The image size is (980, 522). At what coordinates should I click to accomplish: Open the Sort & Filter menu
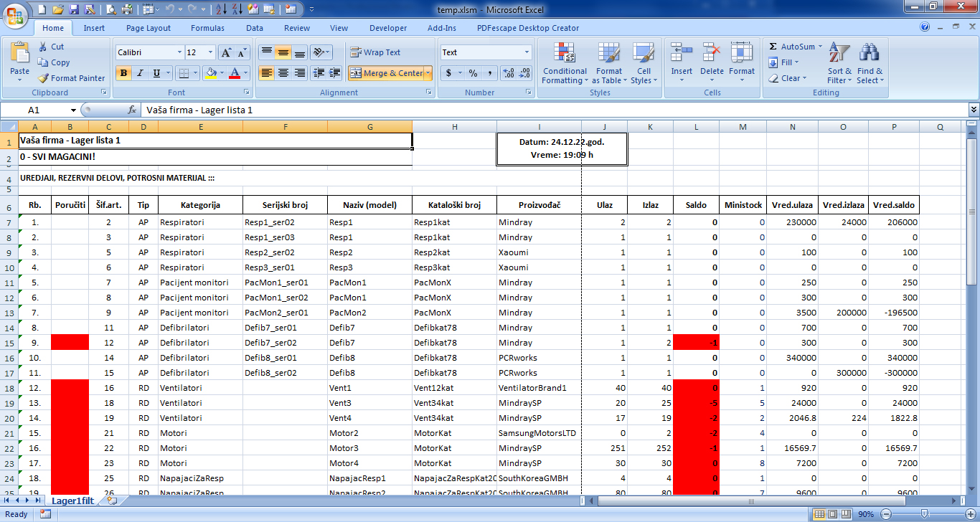click(x=839, y=63)
